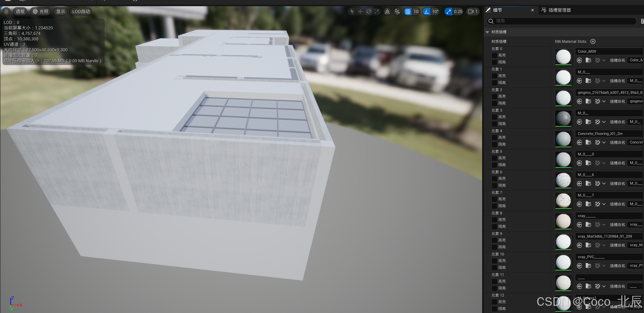Browse to 元素 1 material in content browser

tap(588, 81)
